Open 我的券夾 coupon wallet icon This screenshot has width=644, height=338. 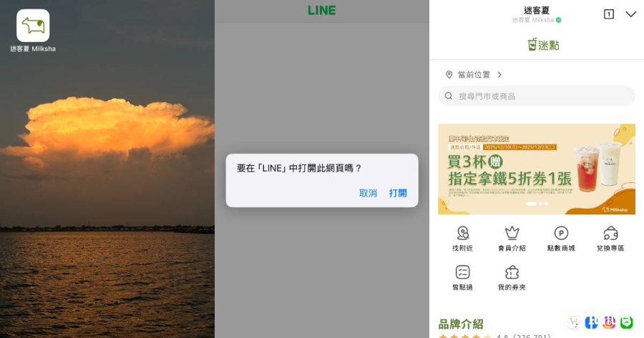click(512, 278)
